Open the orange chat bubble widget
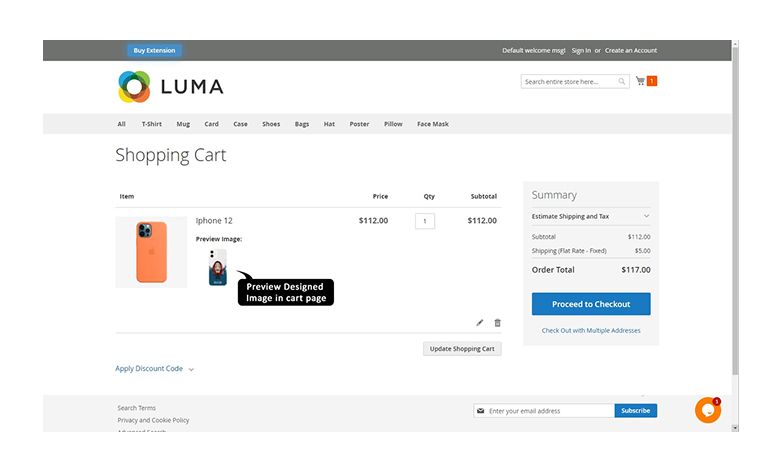 (707, 410)
